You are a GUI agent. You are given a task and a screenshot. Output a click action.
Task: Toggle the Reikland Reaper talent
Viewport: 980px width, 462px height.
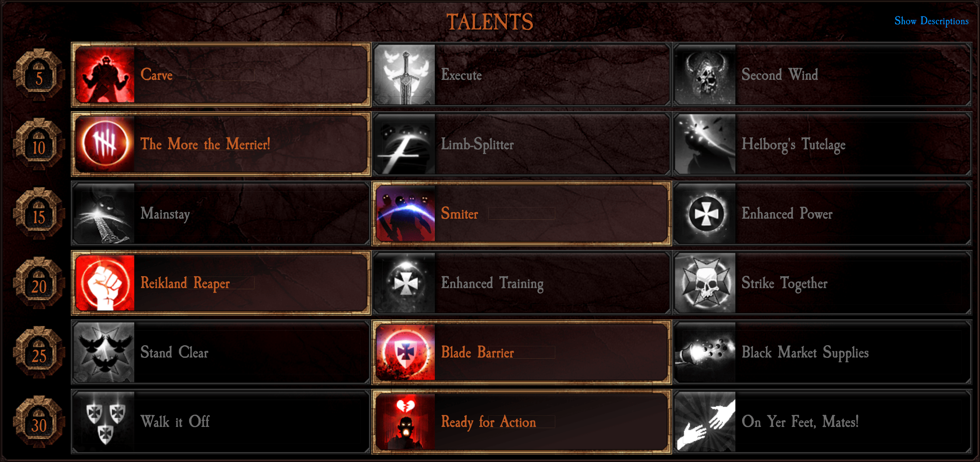coord(221,283)
